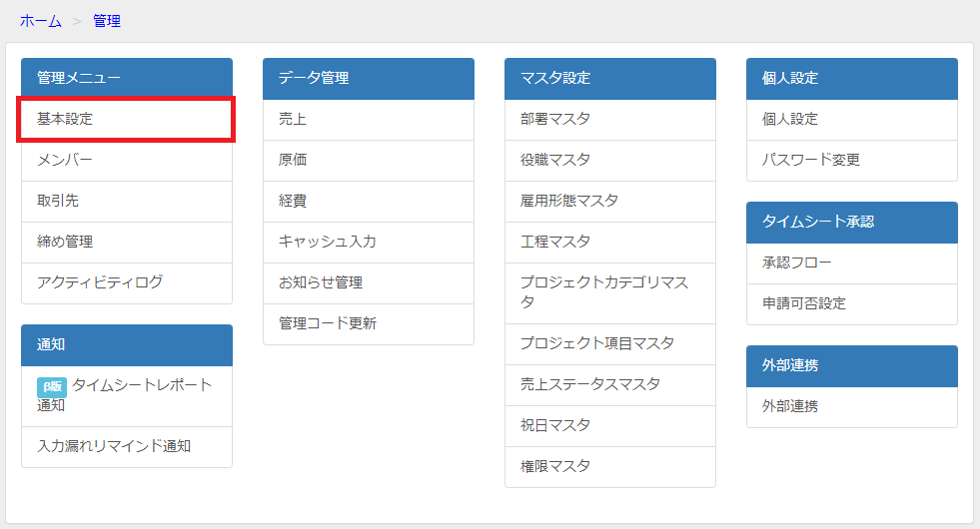Open 締め管理 settings
980x529 pixels.
pos(127,243)
